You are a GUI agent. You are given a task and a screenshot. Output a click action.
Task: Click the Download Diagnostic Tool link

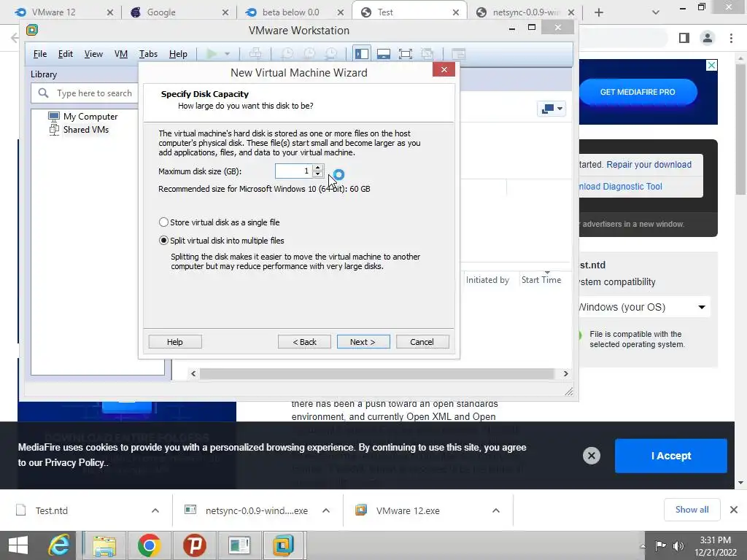point(621,187)
